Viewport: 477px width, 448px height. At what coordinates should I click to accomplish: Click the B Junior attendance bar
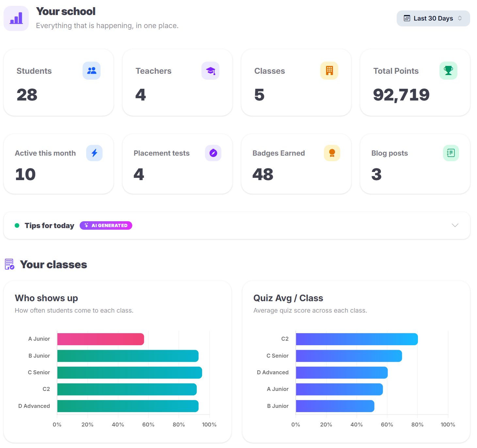(x=128, y=356)
